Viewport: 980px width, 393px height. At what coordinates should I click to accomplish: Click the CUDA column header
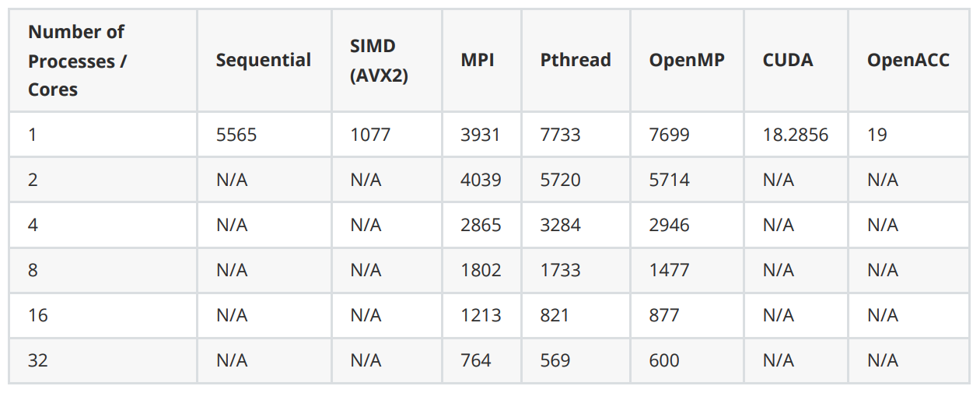(788, 61)
